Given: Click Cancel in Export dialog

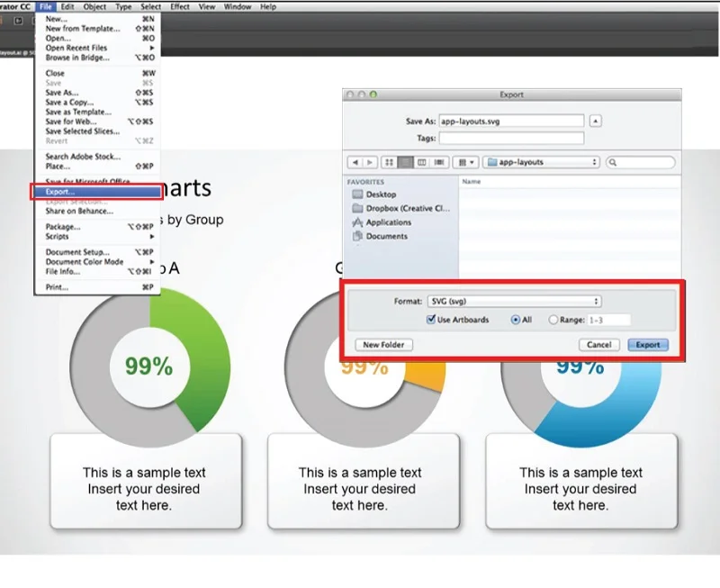Looking at the screenshot, I should pos(599,345).
